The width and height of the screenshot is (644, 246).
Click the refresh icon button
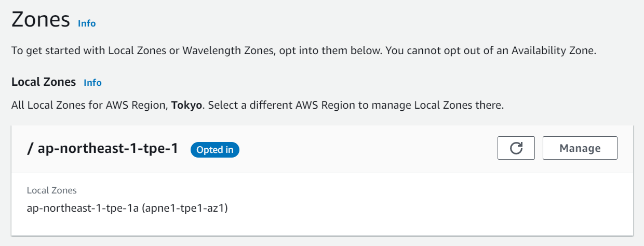point(516,148)
